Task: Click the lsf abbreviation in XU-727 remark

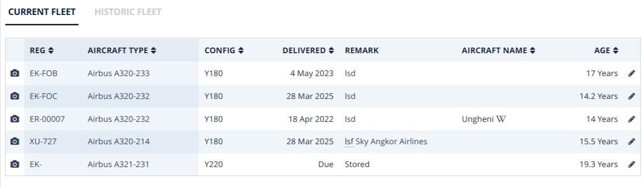Action: point(349,142)
